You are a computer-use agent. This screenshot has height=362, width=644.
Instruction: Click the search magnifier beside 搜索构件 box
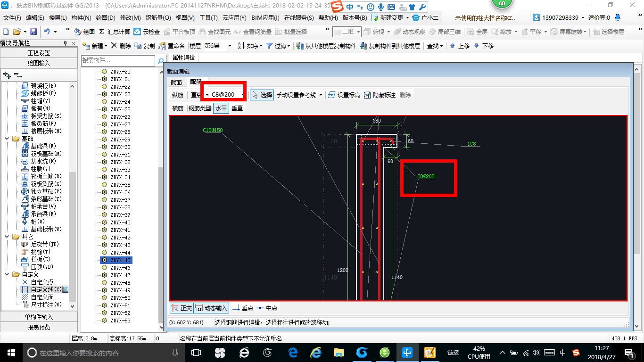tap(161, 61)
